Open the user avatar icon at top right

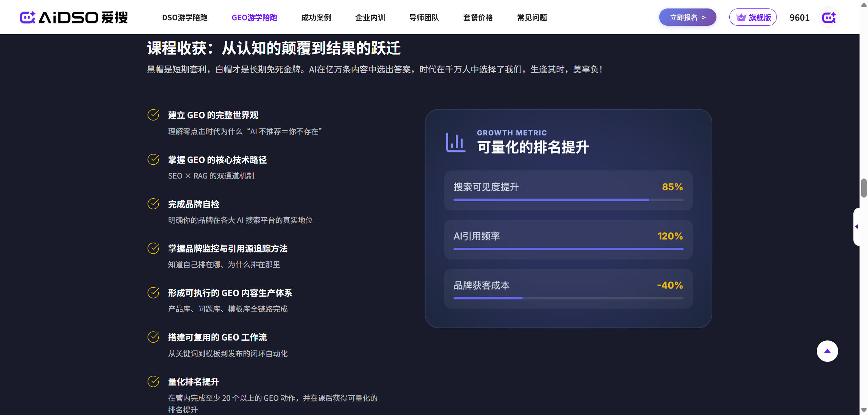(829, 17)
